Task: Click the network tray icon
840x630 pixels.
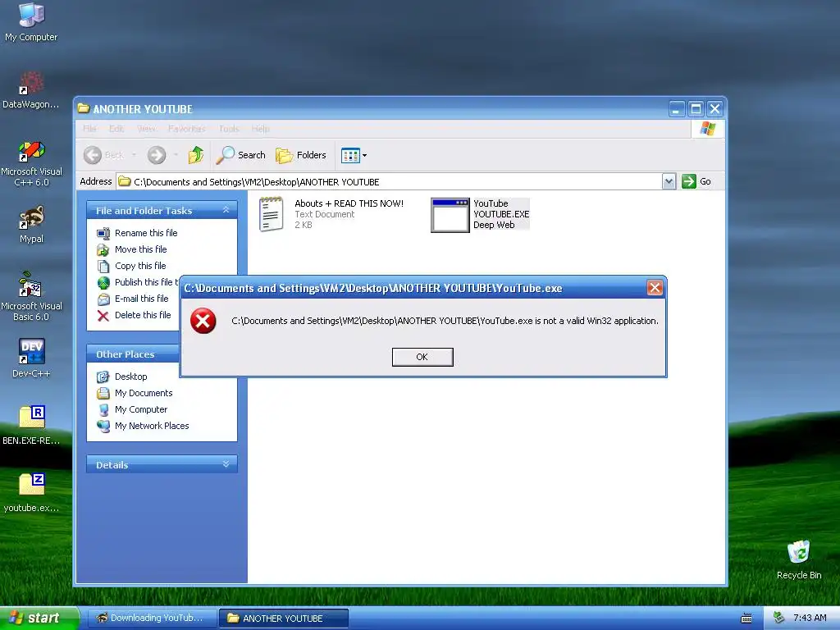Action: [779, 618]
